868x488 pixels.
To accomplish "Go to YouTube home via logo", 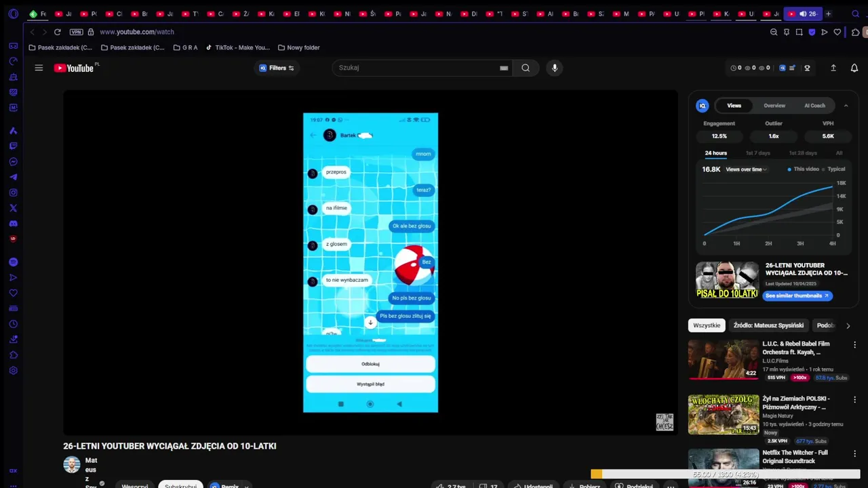I will pos(73,68).
